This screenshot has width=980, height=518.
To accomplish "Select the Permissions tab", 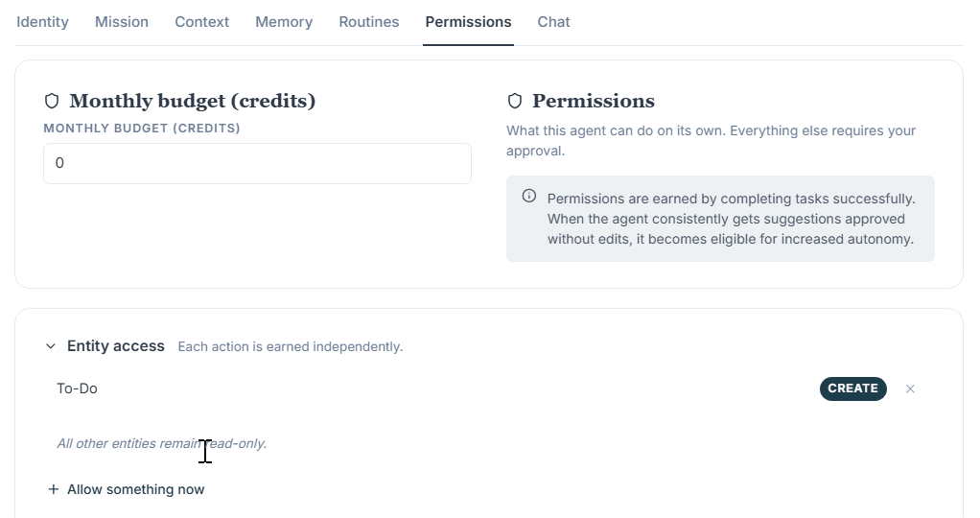I will point(468,22).
